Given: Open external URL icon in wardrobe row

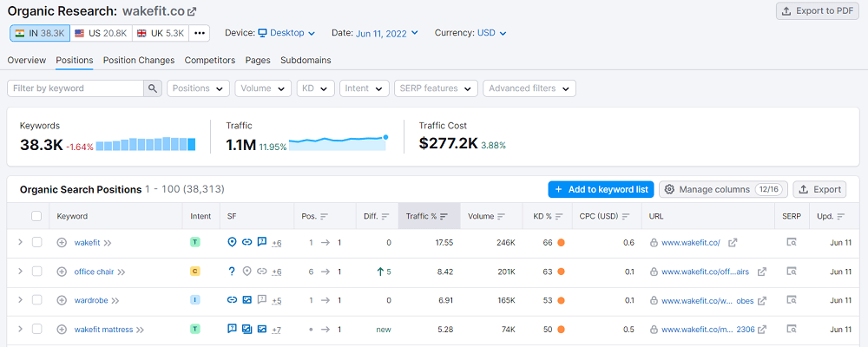Looking at the screenshot, I should 762,300.
